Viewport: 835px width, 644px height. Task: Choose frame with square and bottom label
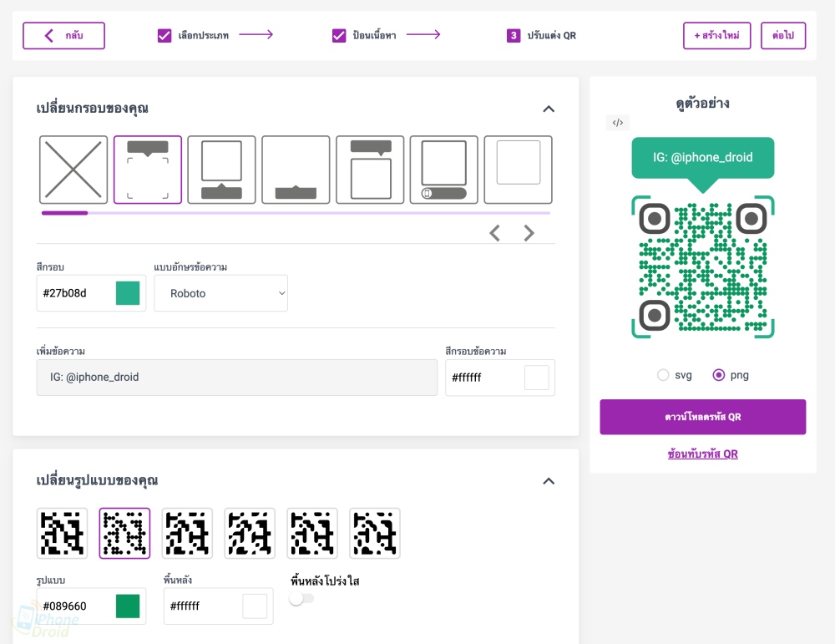pyautogui.click(x=221, y=170)
